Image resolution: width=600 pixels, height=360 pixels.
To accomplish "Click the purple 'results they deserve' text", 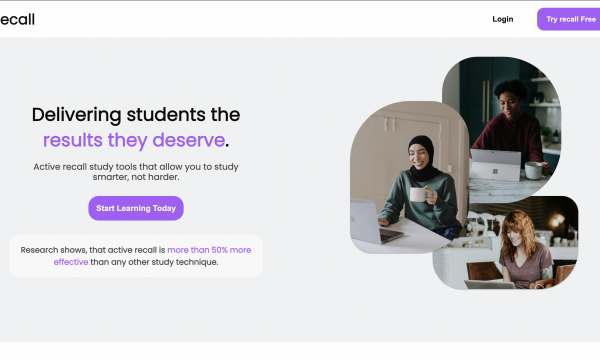I will 134,140.
